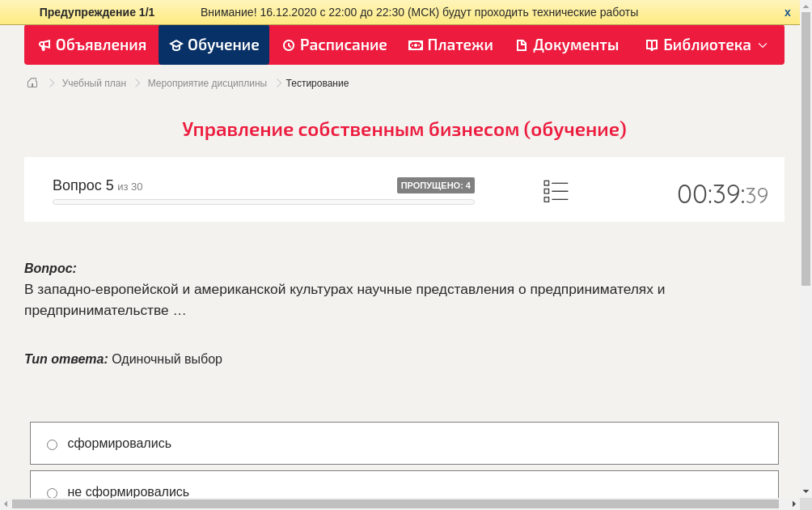Open the question list icon
Viewport: 812px width, 510px height.
point(556,191)
